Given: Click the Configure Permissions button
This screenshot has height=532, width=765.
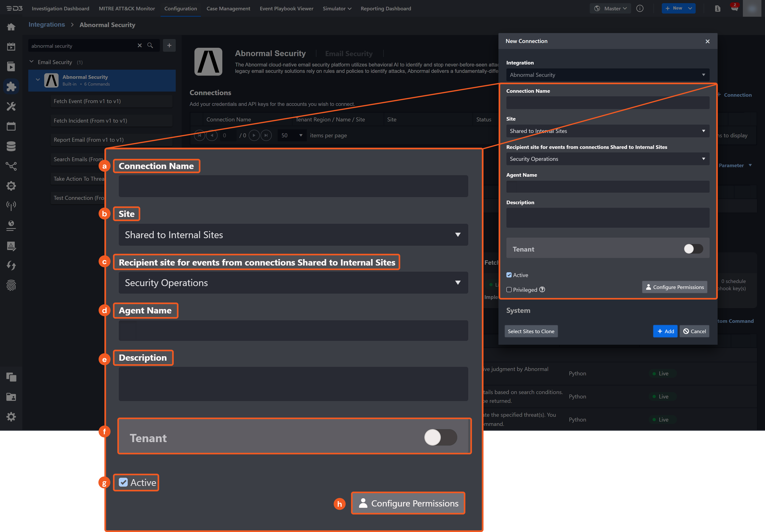Looking at the screenshot, I should 675,287.
